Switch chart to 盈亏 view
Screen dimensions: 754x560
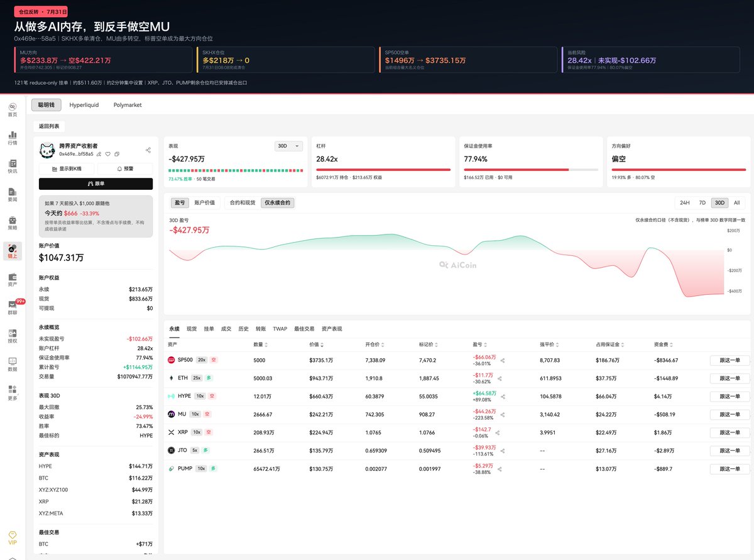tap(180, 203)
